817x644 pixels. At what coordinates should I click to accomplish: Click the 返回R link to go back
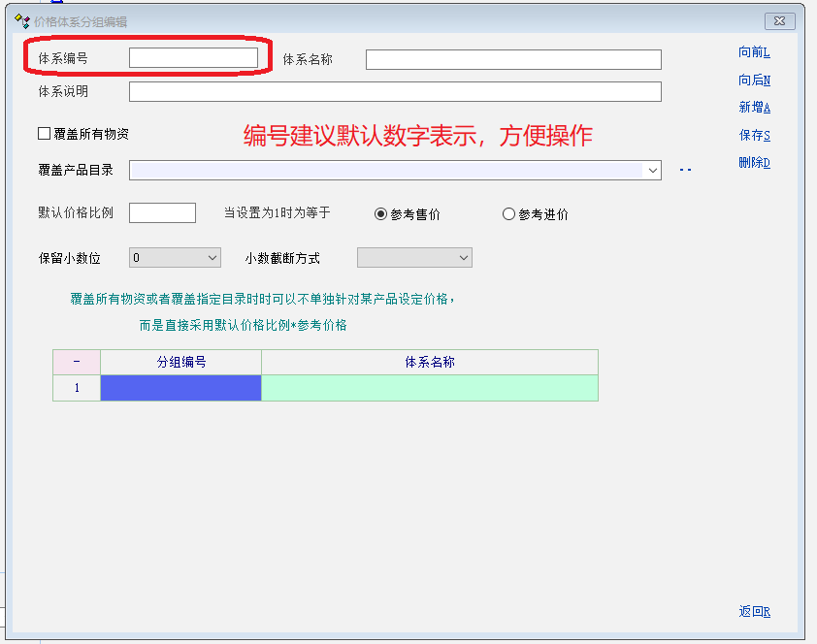[753, 611]
